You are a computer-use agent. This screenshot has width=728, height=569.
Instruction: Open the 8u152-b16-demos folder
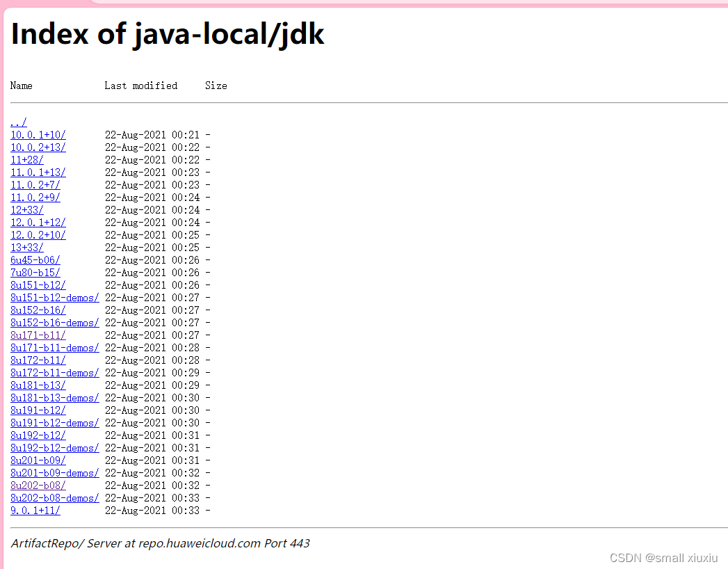(54, 322)
